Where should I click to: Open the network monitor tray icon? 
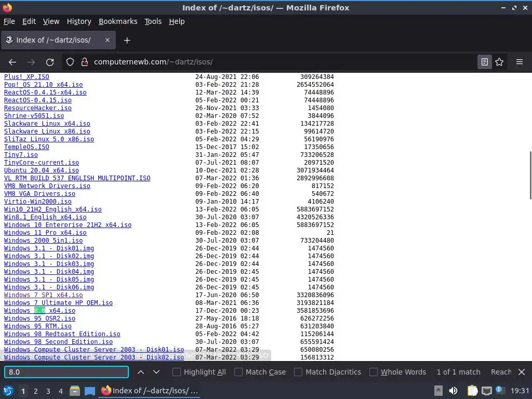point(486,391)
